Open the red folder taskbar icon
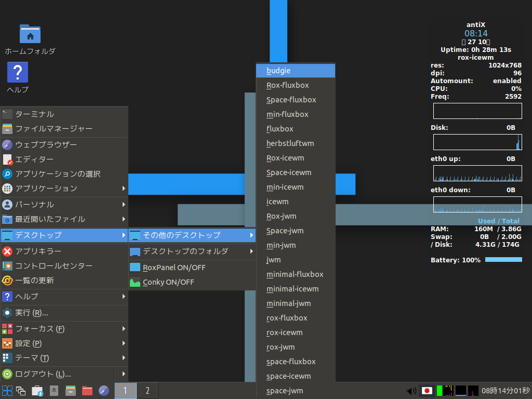 click(x=87, y=391)
